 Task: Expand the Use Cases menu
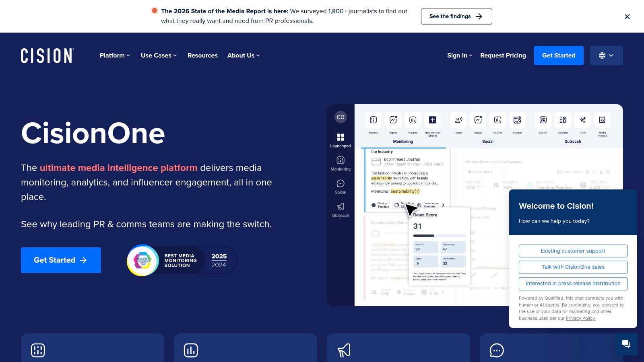click(159, 56)
